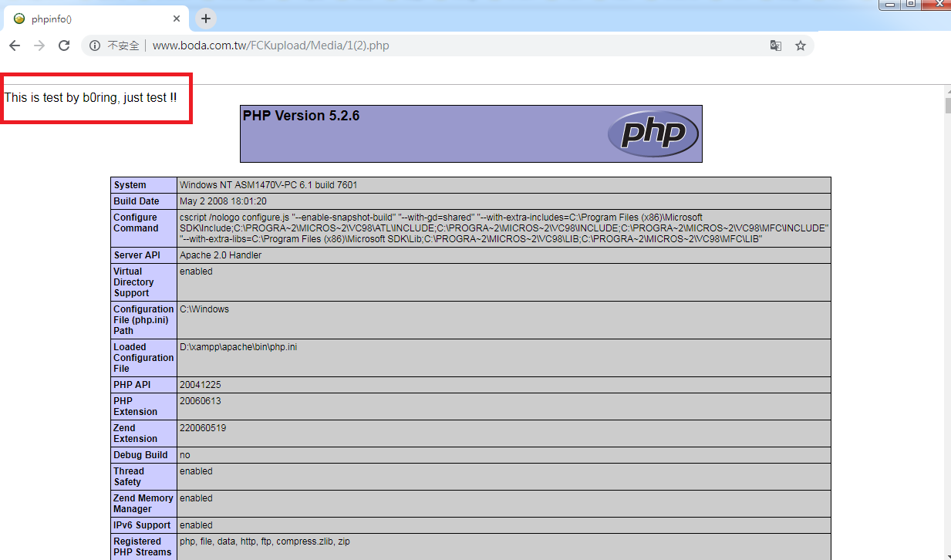Click the cscript configure.js command text
Screen dimensions: 951x560
click(x=504, y=228)
